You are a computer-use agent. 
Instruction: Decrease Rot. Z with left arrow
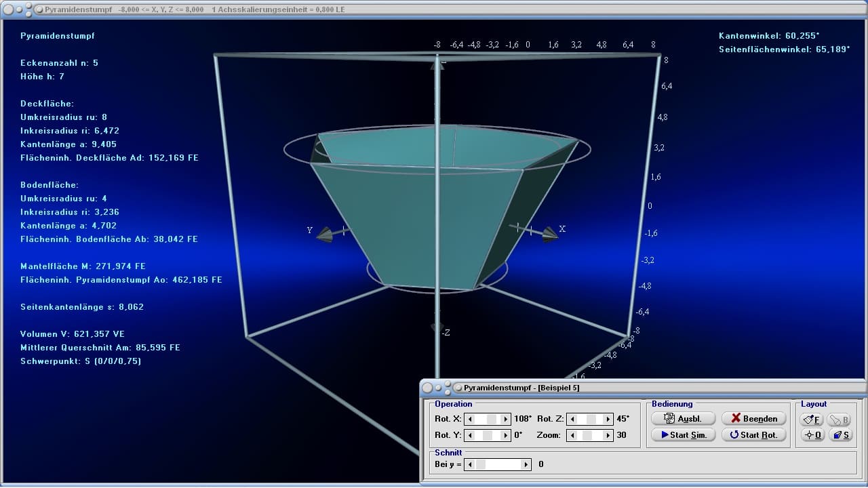tap(572, 419)
